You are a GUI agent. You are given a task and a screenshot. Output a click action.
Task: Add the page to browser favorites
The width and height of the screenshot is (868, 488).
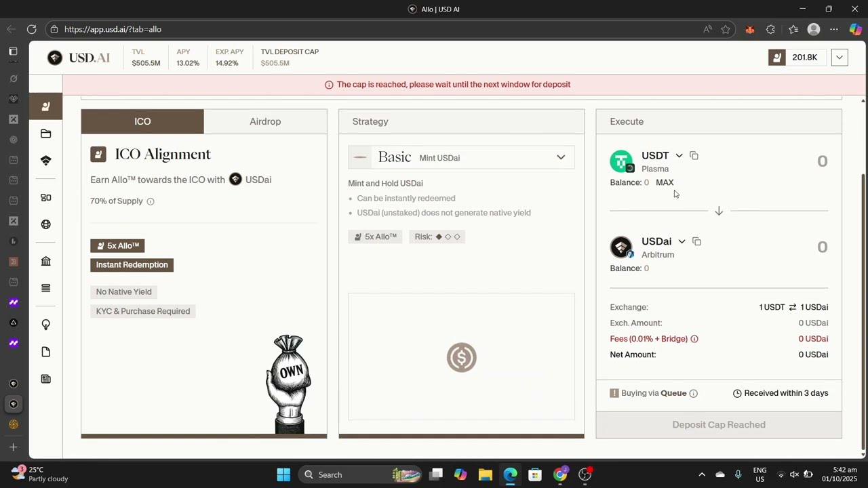(x=726, y=29)
